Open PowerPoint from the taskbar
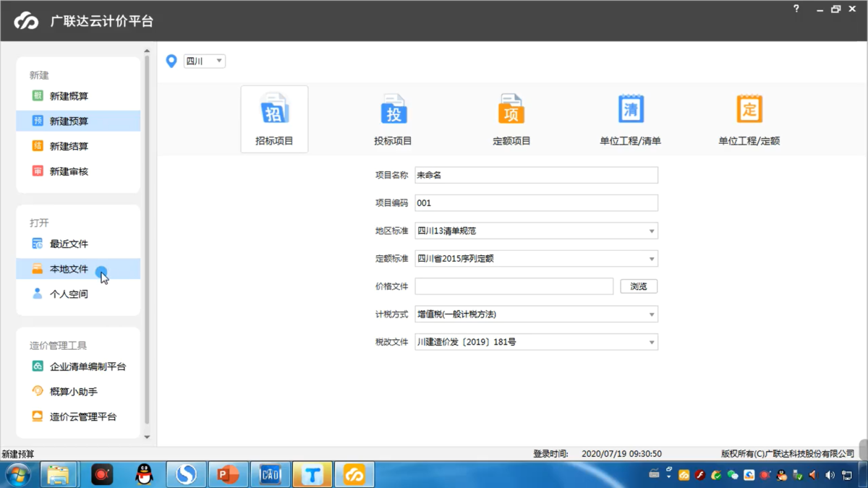The width and height of the screenshot is (868, 488). 228,475
